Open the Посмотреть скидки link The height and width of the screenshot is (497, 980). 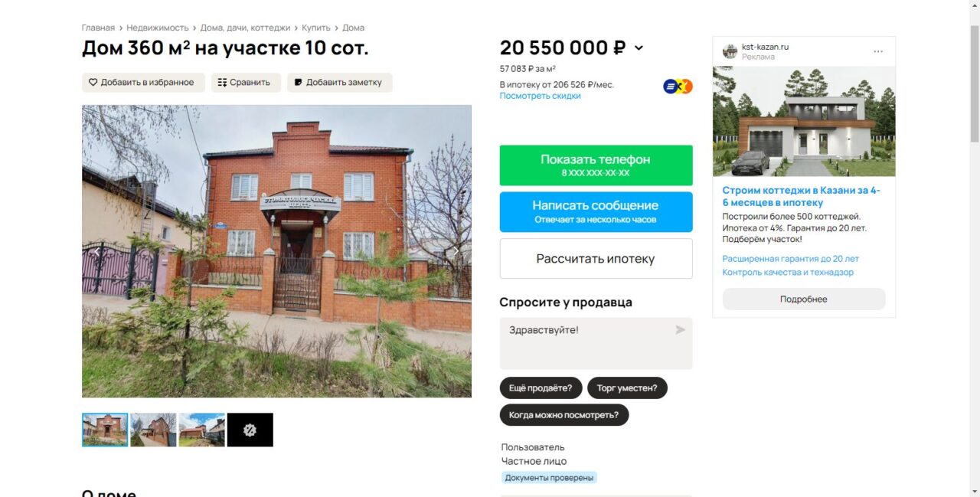point(541,96)
